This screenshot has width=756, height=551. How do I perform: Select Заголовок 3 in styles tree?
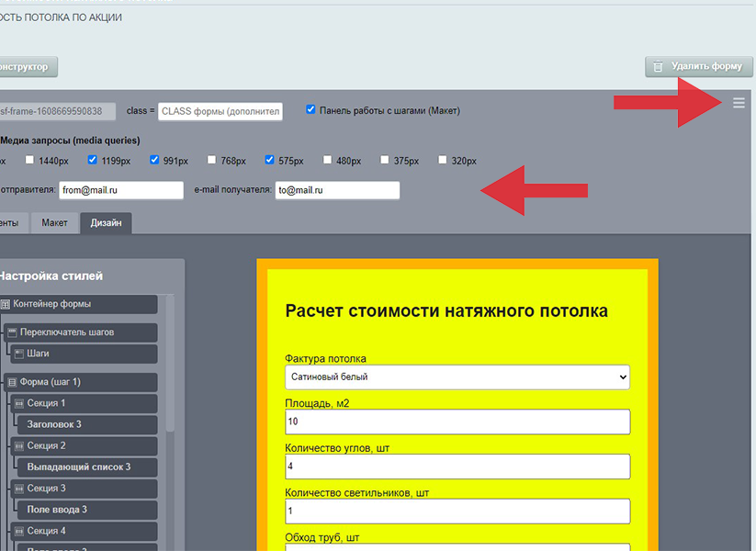pyautogui.click(x=54, y=424)
